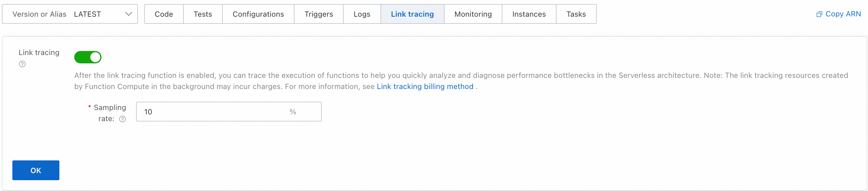Turn off the Link tracing switch
Image resolution: width=868 pixels, height=191 pixels.
click(88, 57)
